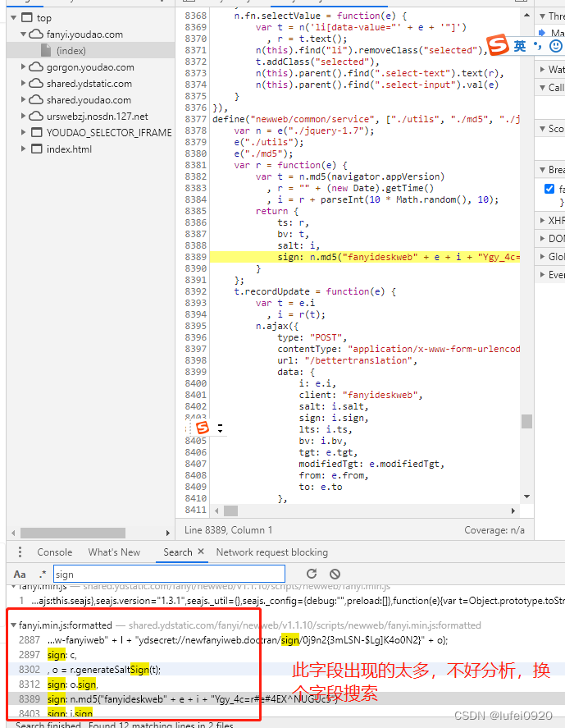Expand index.html frame node
565x728 pixels.
pyautogui.click(x=23, y=149)
